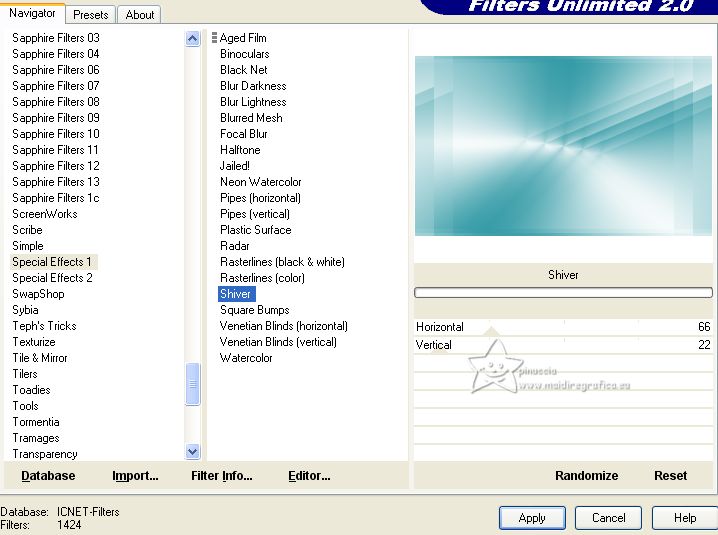Choose Tilers category

(x=25, y=374)
